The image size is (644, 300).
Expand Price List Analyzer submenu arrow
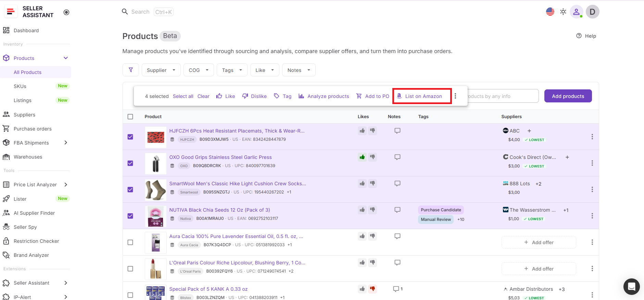click(66, 185)
